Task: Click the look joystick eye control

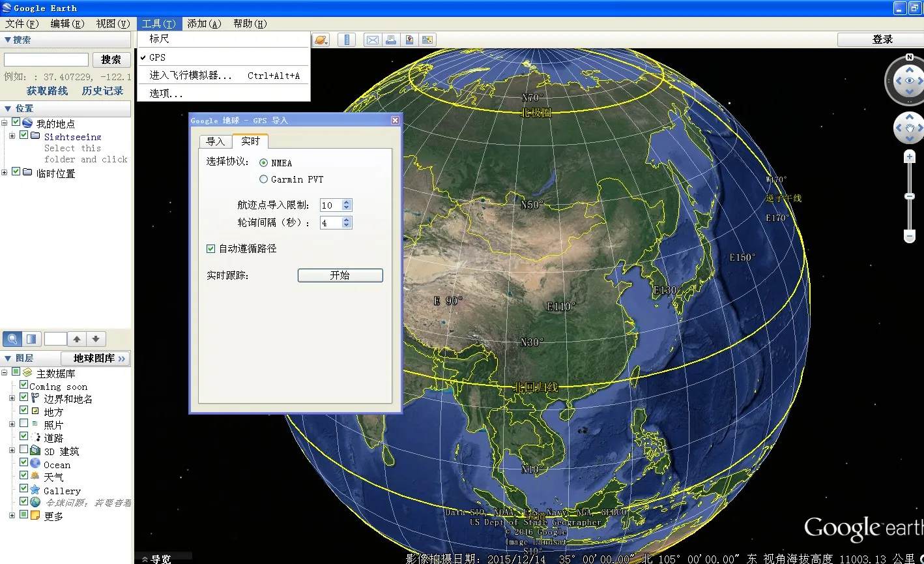Action: tap(909, 81)
